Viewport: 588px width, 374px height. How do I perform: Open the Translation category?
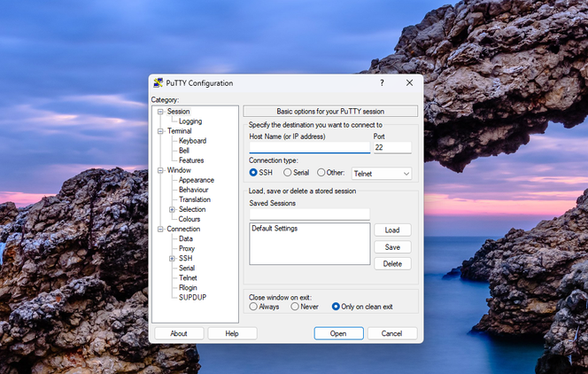tap(195, 199)
